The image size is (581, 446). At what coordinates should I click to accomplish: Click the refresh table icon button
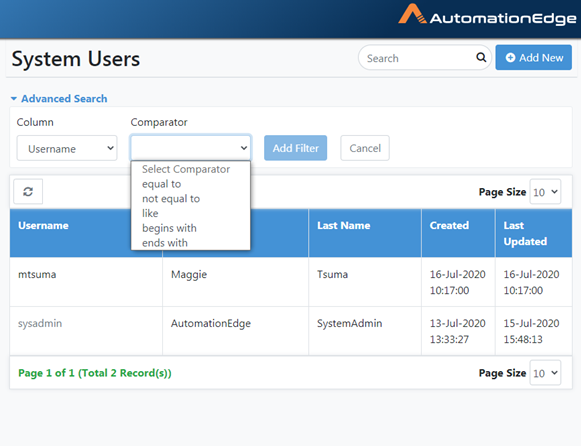(28, 192)
